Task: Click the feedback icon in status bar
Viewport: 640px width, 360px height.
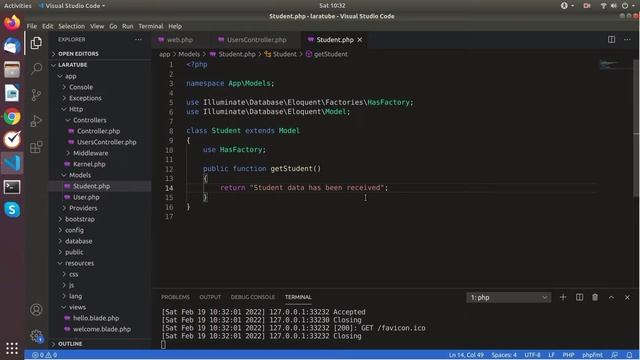Action: [614, 355]
